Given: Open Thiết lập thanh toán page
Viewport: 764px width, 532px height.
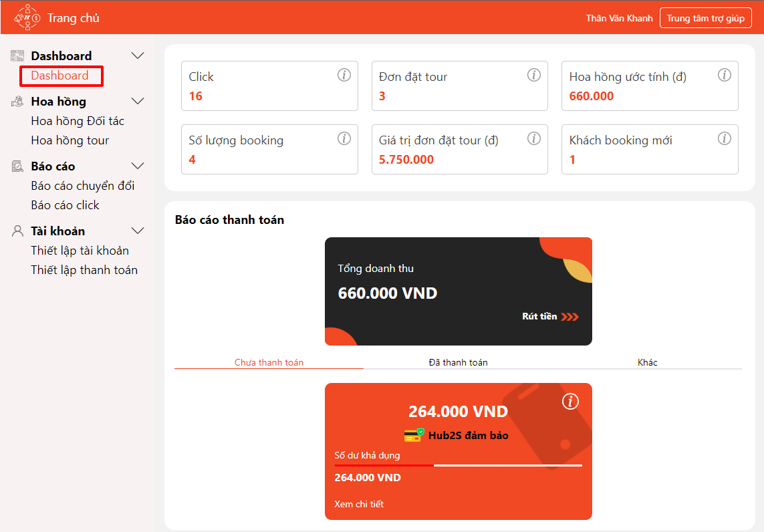Looking at the screenshot, I should (x=84, y=270).
